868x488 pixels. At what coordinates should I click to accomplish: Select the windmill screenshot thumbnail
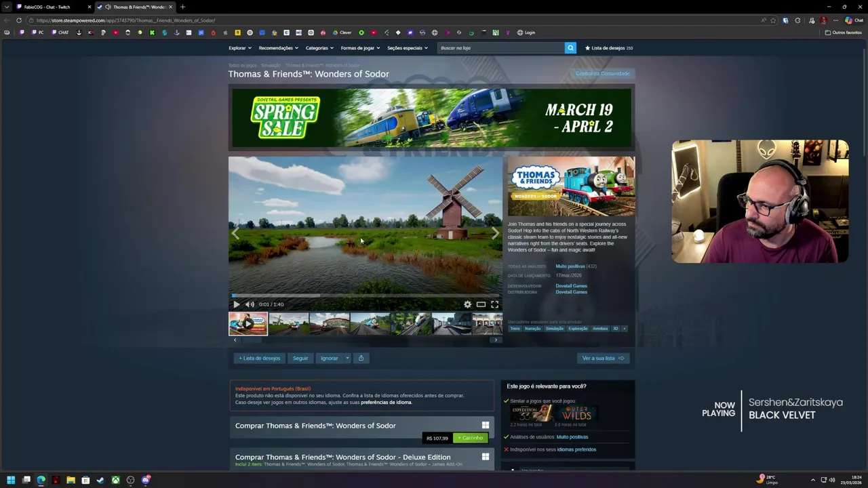click(x=288, y=324)
